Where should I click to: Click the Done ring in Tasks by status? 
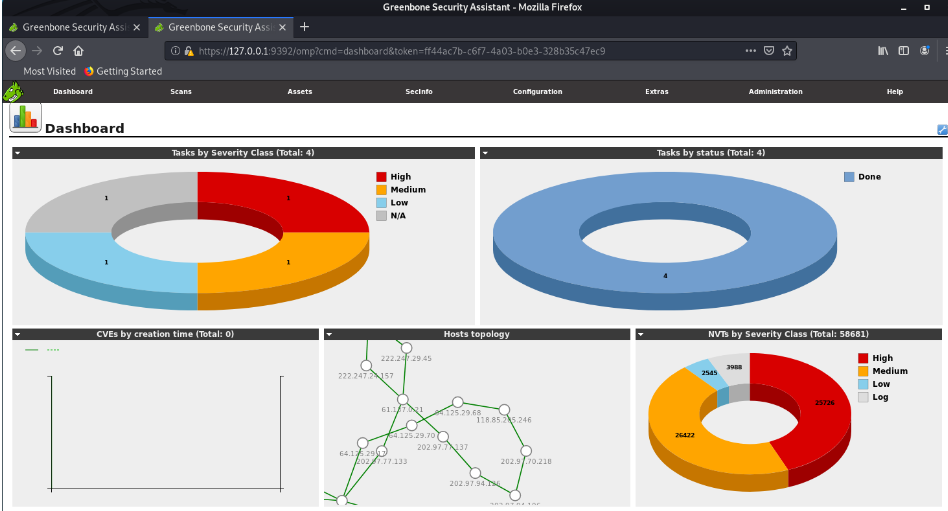(665, 276)
